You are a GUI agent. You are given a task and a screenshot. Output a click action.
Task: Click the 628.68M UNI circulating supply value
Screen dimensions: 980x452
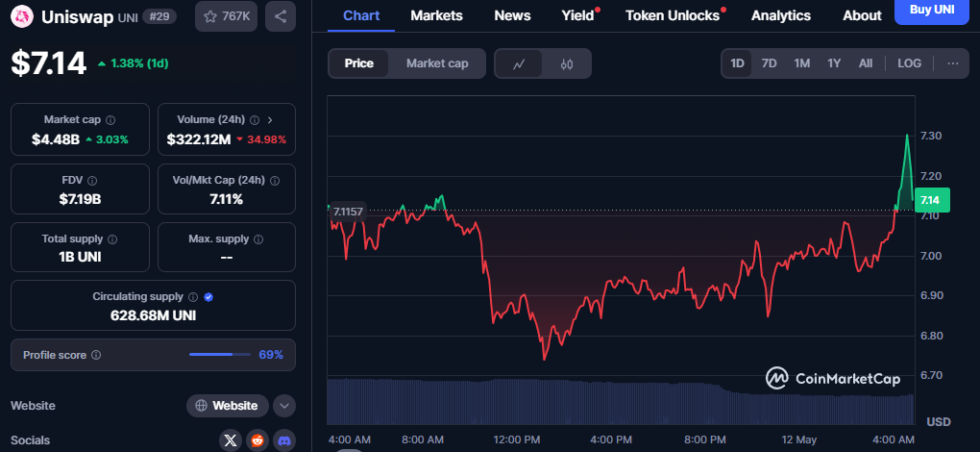(153, 315)
